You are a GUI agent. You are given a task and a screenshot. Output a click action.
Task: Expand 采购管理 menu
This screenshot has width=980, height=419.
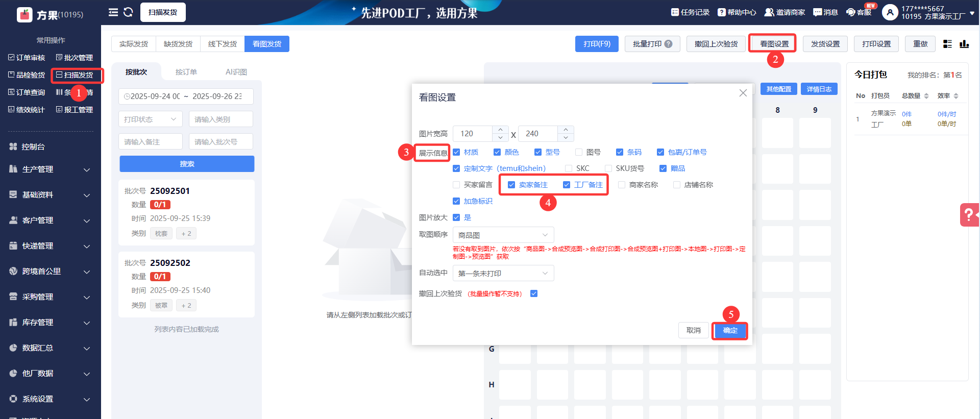tap(50, 297)
